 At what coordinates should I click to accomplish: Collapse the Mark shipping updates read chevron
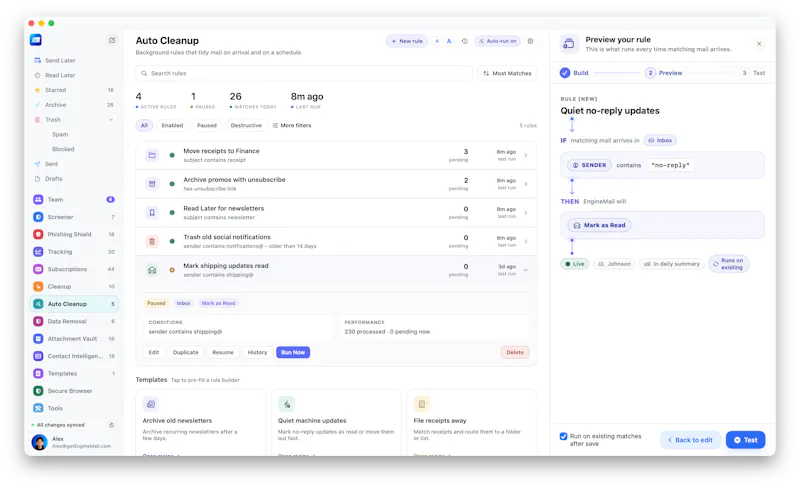point(526,270)
